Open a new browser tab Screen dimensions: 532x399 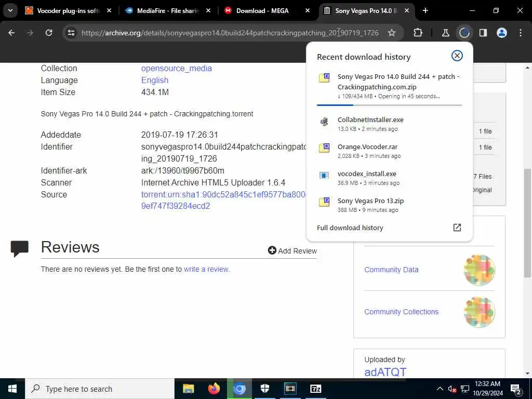(x=425, y=11)
